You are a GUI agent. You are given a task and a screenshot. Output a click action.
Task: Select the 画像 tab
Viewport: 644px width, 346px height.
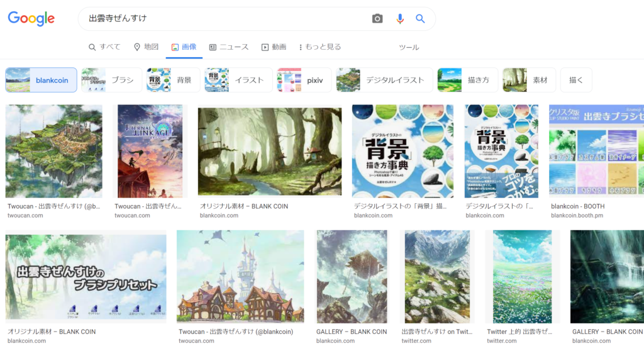[x=184, y=47]
